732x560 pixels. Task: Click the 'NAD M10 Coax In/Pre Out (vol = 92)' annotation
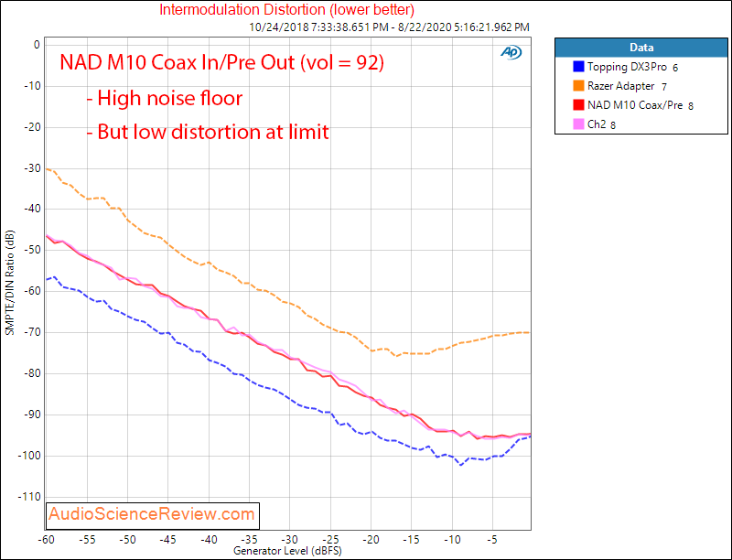coord(221,62)
